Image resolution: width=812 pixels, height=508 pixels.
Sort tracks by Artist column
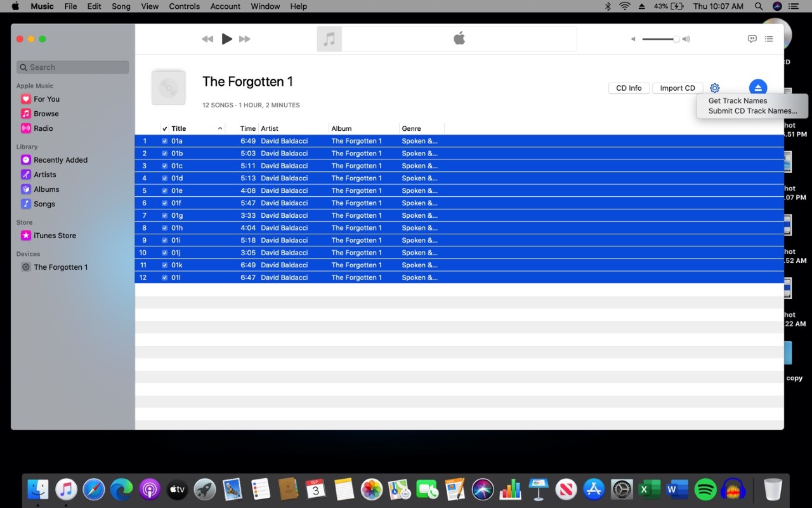point(270,128)
